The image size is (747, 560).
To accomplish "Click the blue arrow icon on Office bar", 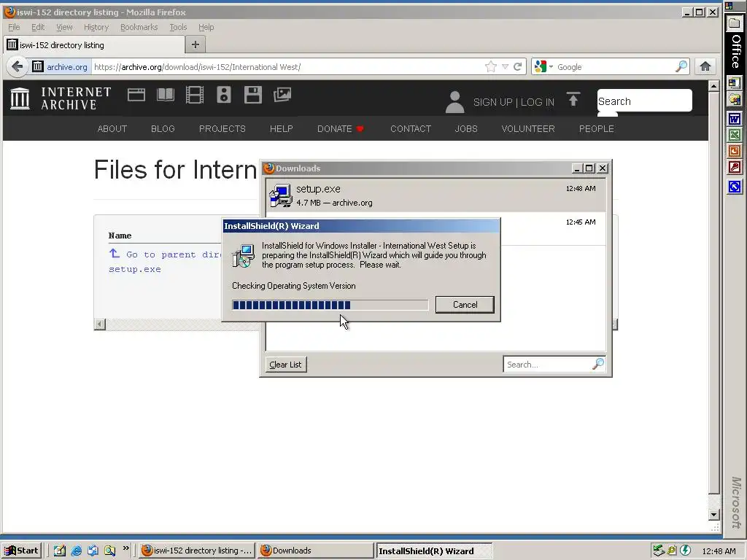I will (x=734, y=187).
